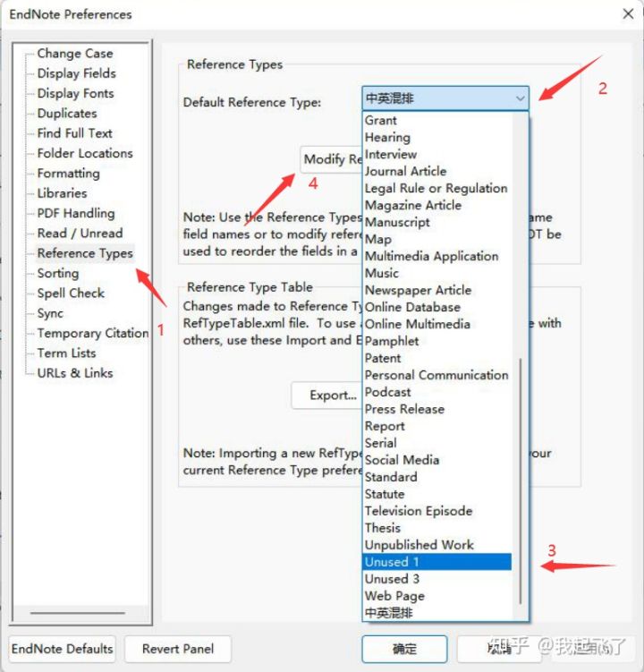Screen dimensions: 644x672
Task: Select Legal Rule or Regulation
Action: pyautogui.click(x=437, y=188)
